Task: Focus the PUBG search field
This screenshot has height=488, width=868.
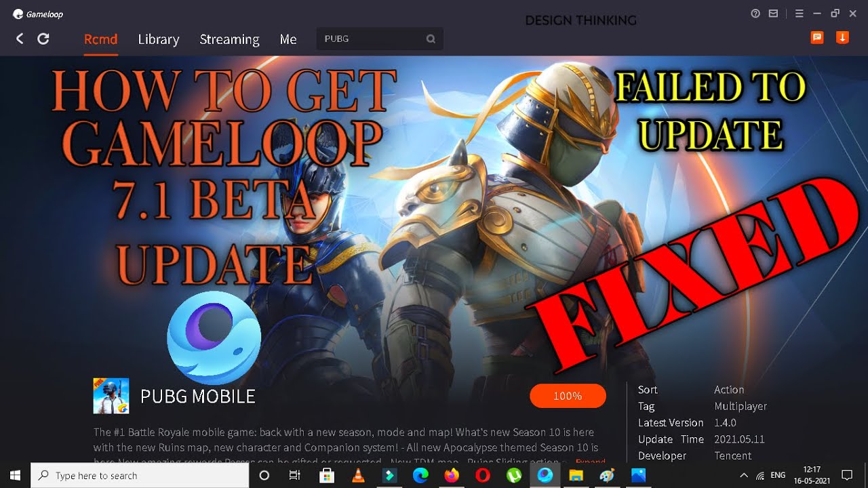Action: (x=380, y=39)
